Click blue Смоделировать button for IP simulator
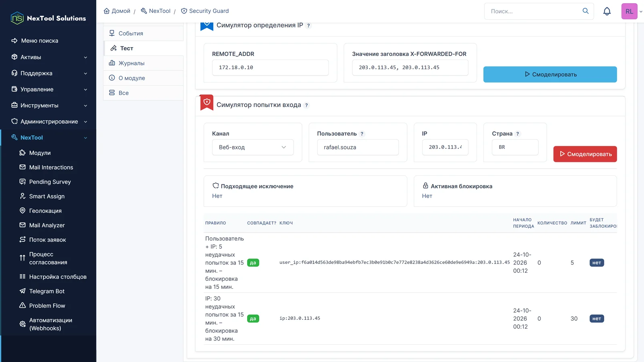The height and width of the screenshot is (362, 644). pyautogui.click(x=550, y=74)
